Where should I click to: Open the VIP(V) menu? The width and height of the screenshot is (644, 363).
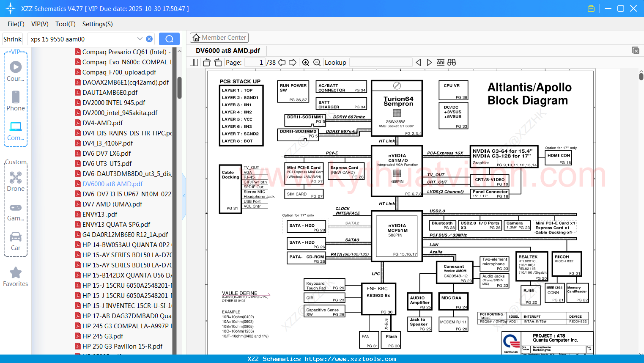(40, 24)
